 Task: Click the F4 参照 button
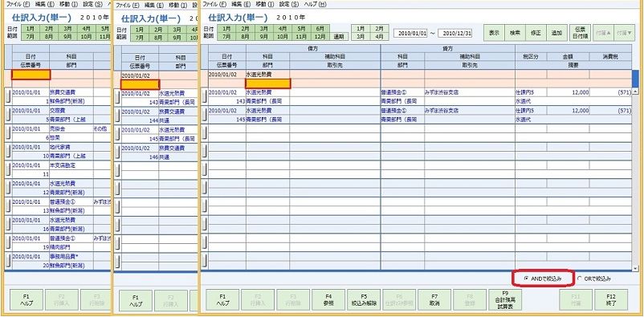[x=328, y=300]
